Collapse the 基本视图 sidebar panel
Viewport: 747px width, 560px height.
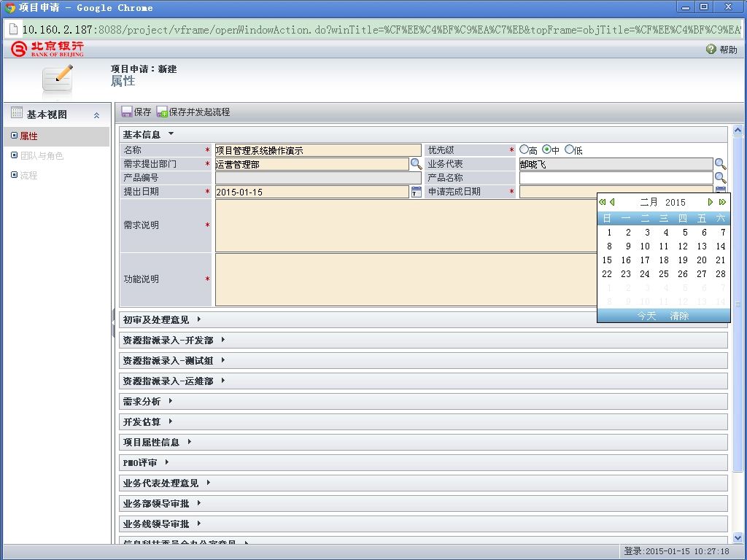point(97,115)
